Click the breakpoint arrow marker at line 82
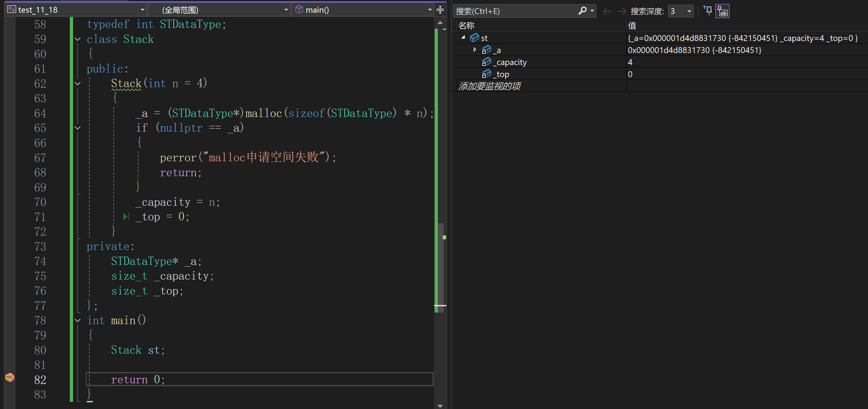The width and height of the screenshot is (868, 409). pyautogui.click(x=10, y=377)
